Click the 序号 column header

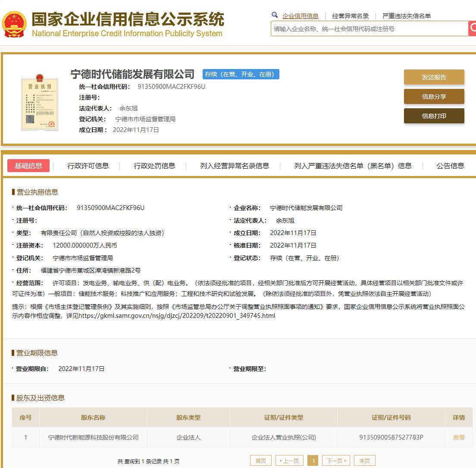point(25,418)
